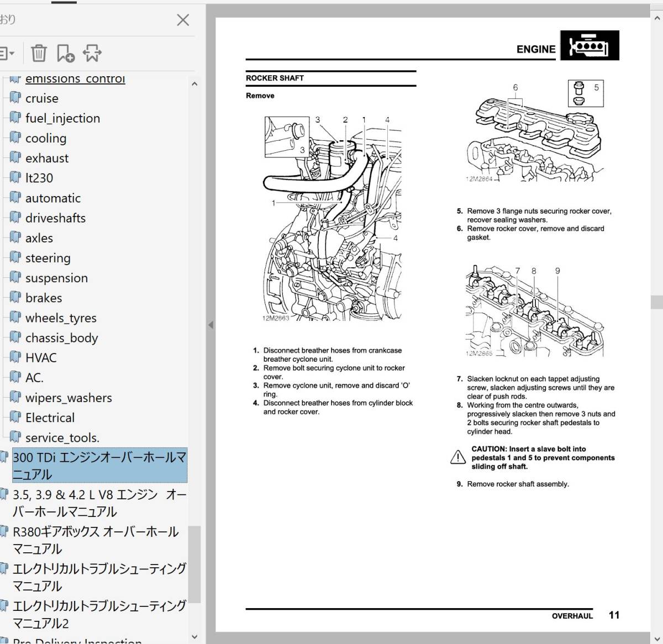
Task: Click the lt230 bookmark ribbon icon
Action: (x=15, y=177)
